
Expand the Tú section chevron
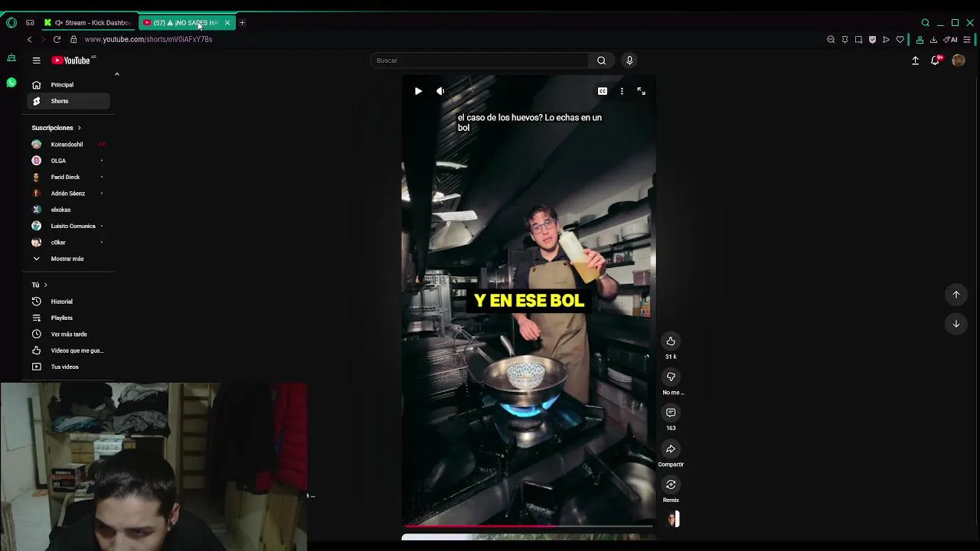click(45, 285)
